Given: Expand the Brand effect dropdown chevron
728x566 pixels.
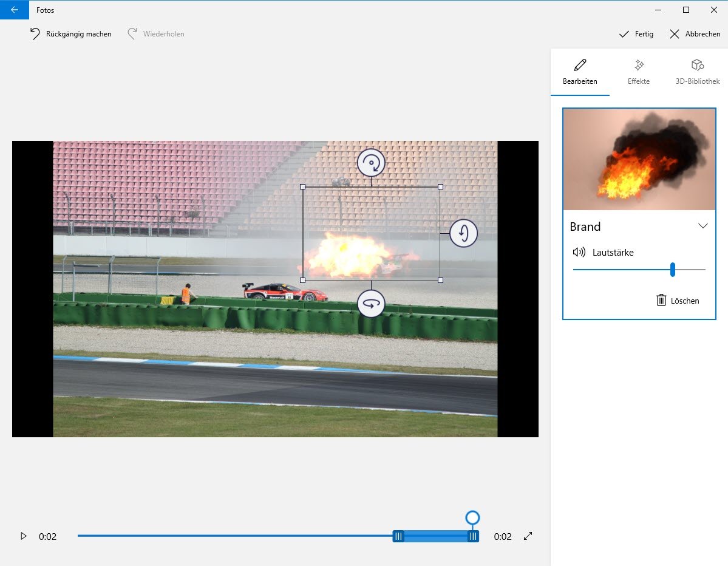Looking at the screenshot, I should coord(702,226).
